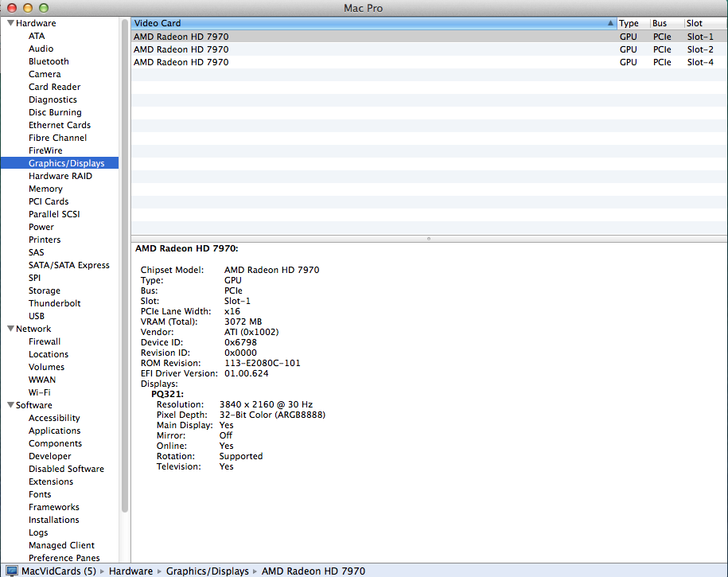728x577 pixels.
Task: Collapse the Software section triangle
Action: coord(10,404)
